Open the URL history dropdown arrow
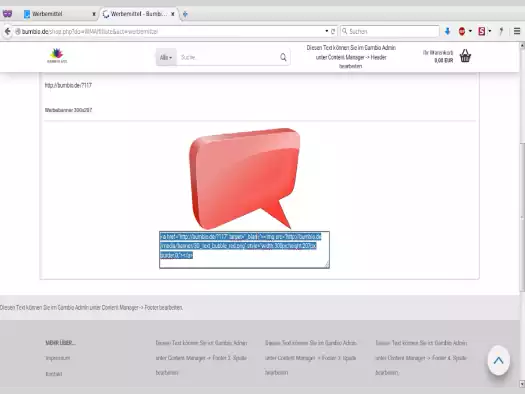525x394 pixels. (x=326, y=31)
